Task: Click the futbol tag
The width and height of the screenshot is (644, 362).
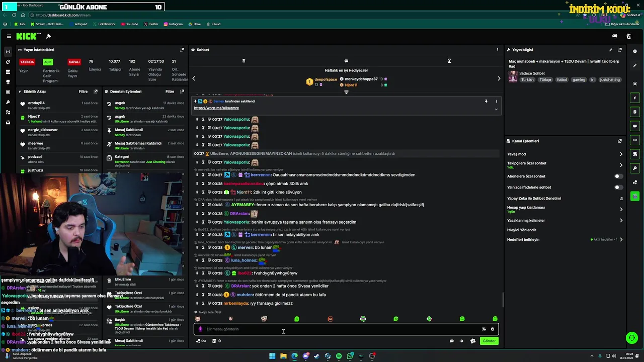Action: (561, 80)
